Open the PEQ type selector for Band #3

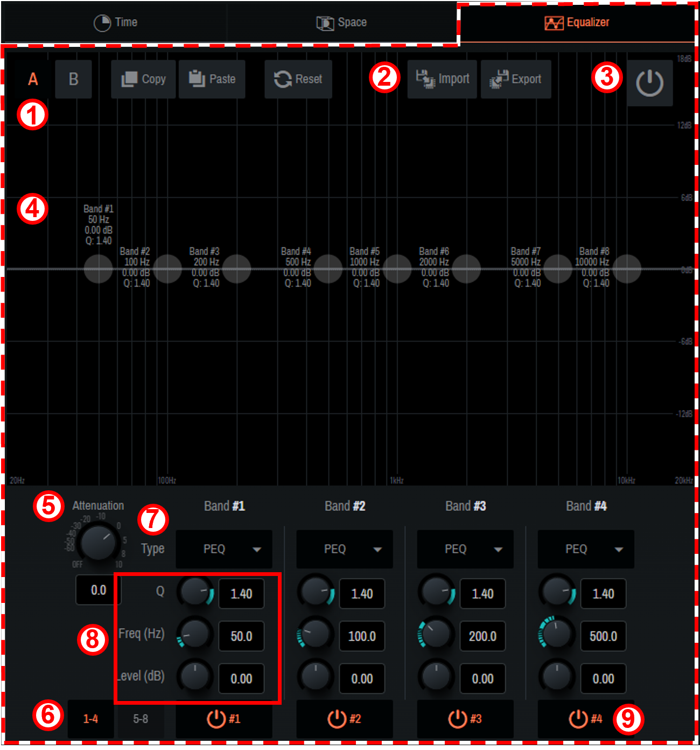click(x=465, y=549)
